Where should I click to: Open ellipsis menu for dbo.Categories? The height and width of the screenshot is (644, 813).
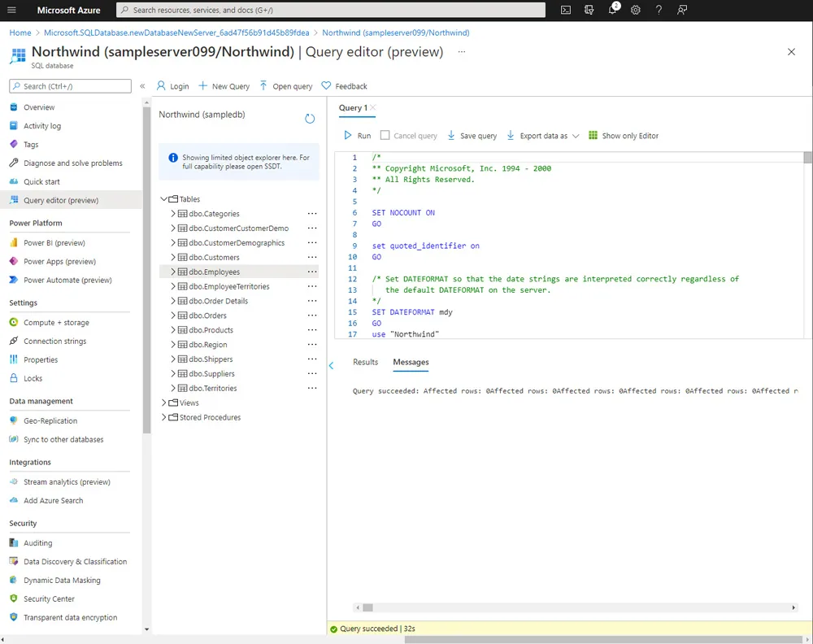coord(312,214)
